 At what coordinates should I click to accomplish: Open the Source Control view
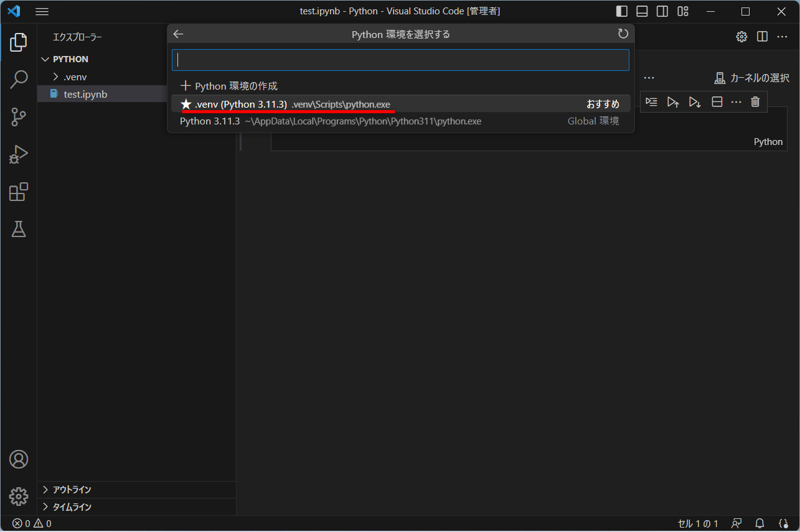coord(18,117)
